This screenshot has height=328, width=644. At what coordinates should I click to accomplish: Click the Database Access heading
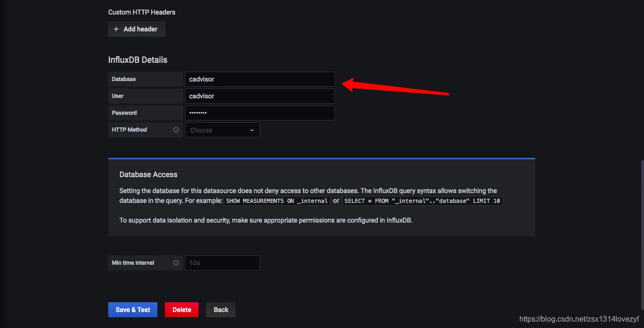(148, 174)
